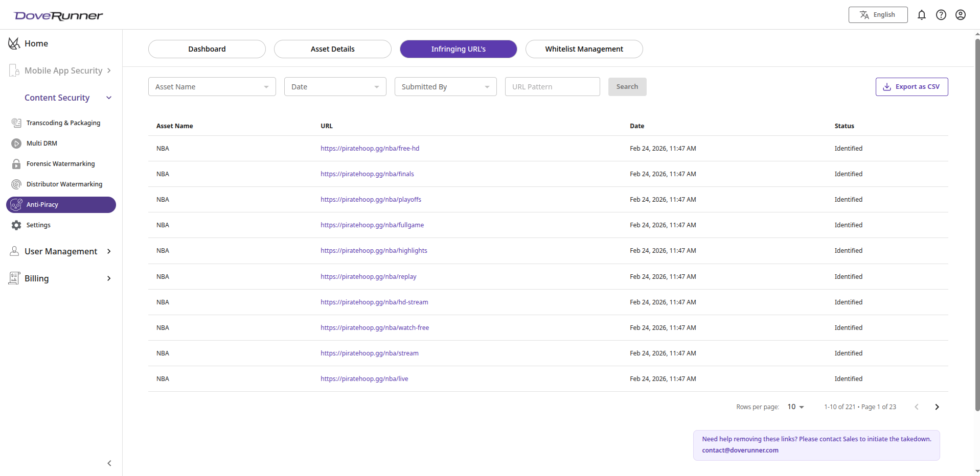Click the Mobile App Security phone icon
Image resolution: width=980 pixels, height=476 pixels.
tap(14, 70)
